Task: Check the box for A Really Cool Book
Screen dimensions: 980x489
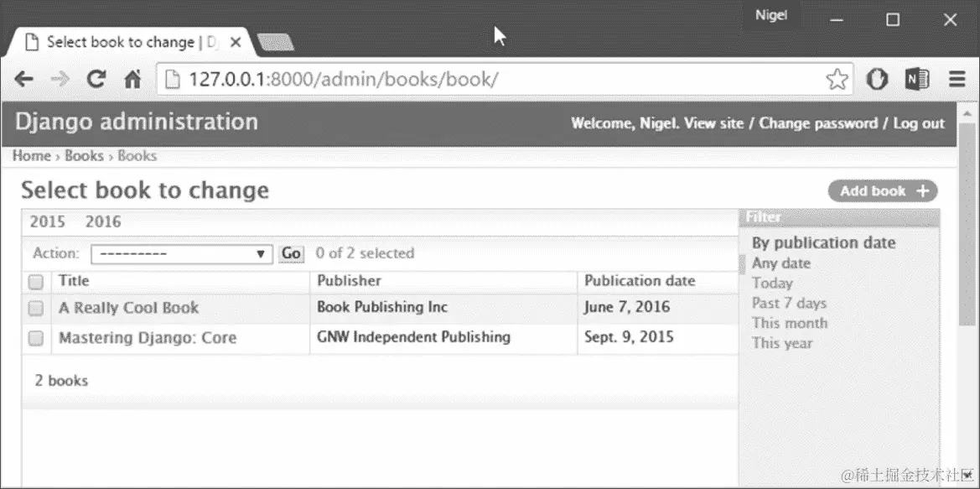Action: (36, 308)
